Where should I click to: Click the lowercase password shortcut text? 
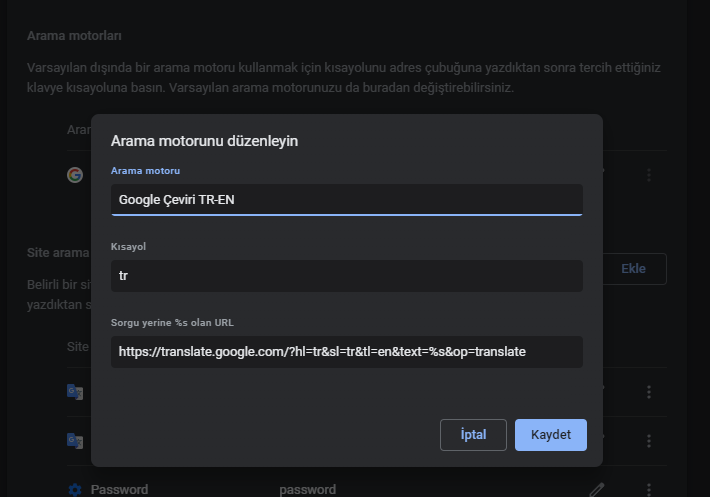(x=307, y=489)
